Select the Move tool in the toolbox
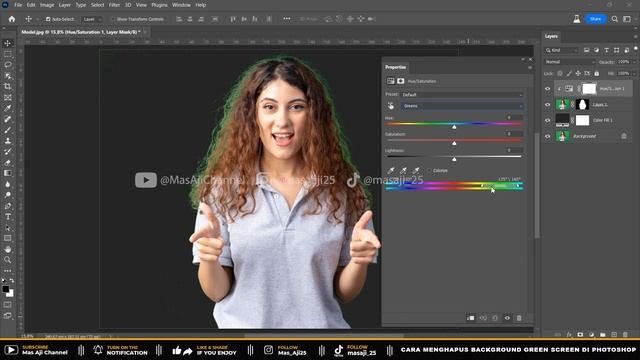 pyautogui.click(x=7, y=43)
